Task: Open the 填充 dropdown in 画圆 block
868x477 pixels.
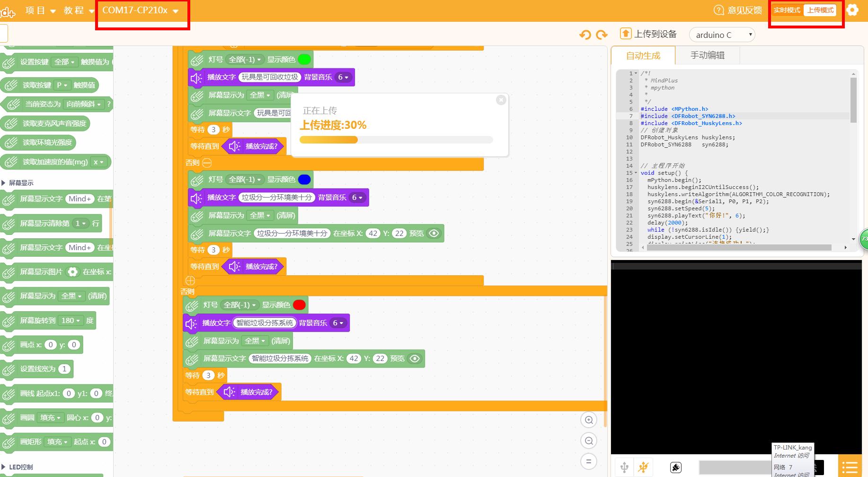Action: (50, 418)
